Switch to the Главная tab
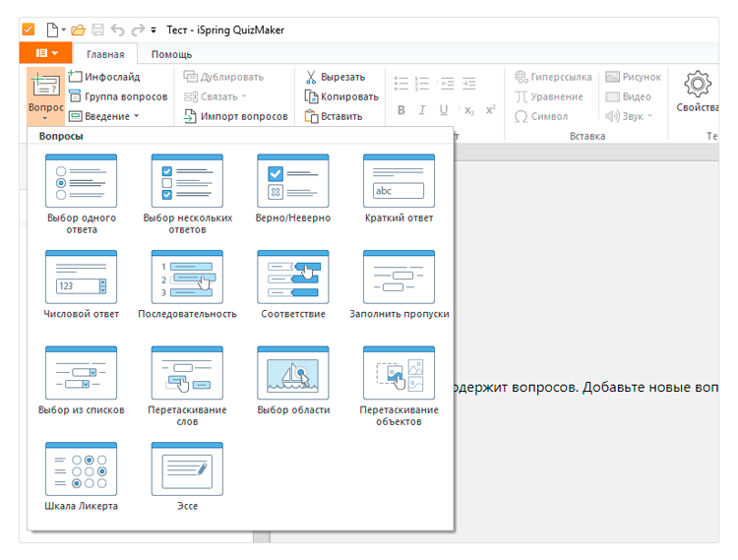This screenshot has width=738, height=560. tap(105, 54)
